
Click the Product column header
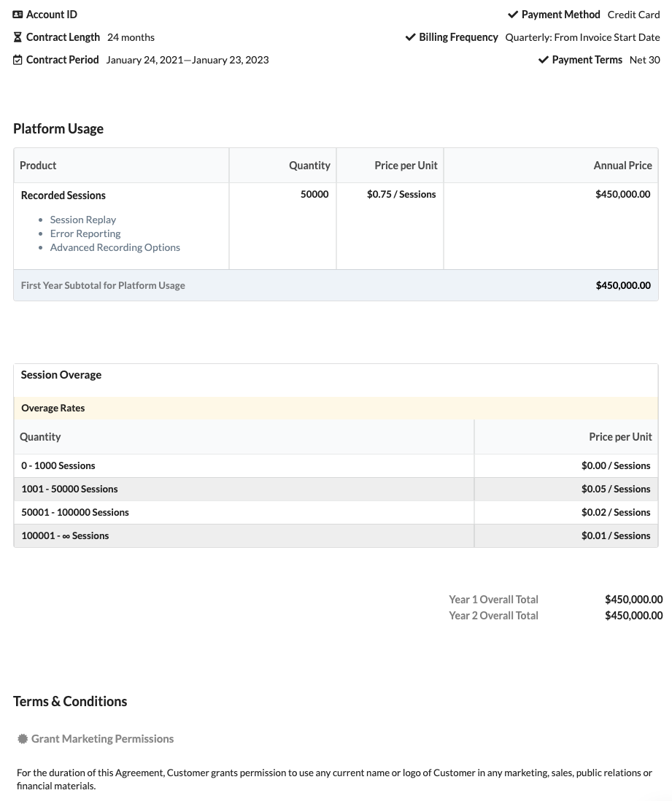click(38, 166)
